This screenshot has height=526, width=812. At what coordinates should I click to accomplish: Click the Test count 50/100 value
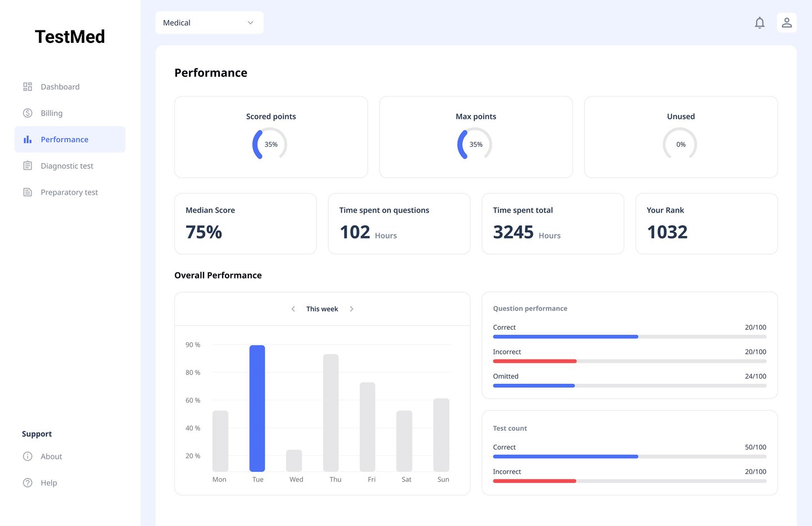coord(756,447)
